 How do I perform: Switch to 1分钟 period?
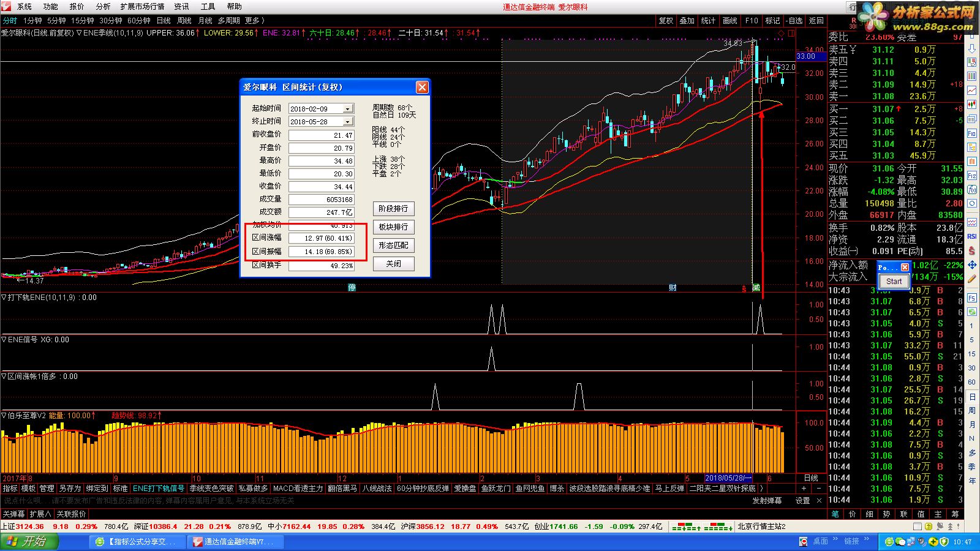pyautogui.click(x=32, y=20)
